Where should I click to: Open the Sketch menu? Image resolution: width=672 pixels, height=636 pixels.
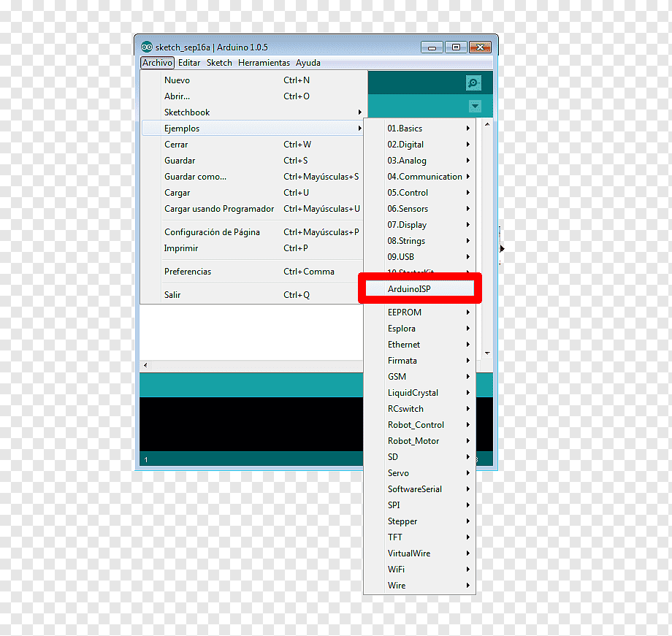219,63
